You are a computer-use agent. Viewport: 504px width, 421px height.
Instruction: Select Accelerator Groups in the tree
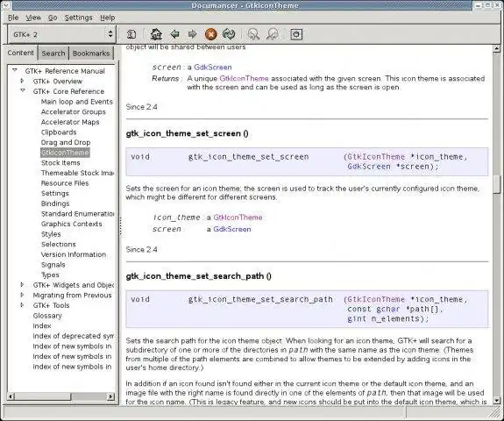(74, 112)
